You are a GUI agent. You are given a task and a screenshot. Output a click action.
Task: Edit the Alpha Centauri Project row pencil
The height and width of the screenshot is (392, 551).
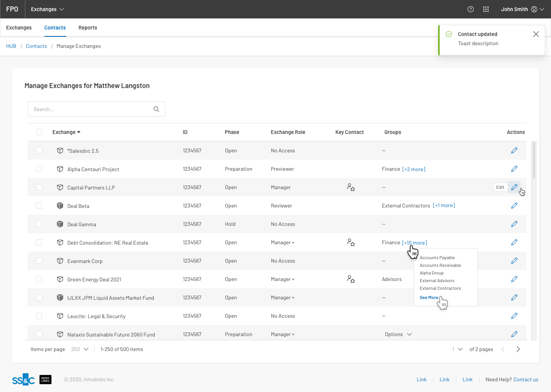[x=514, y=169]
